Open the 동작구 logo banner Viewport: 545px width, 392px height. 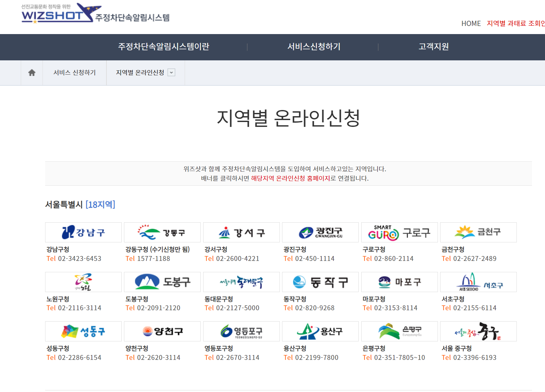pyautogui.click(x=320, y=282)
